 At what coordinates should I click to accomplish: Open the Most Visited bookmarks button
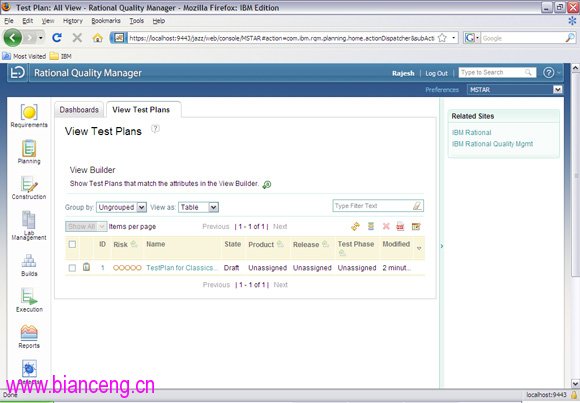(x=24, y=56)
